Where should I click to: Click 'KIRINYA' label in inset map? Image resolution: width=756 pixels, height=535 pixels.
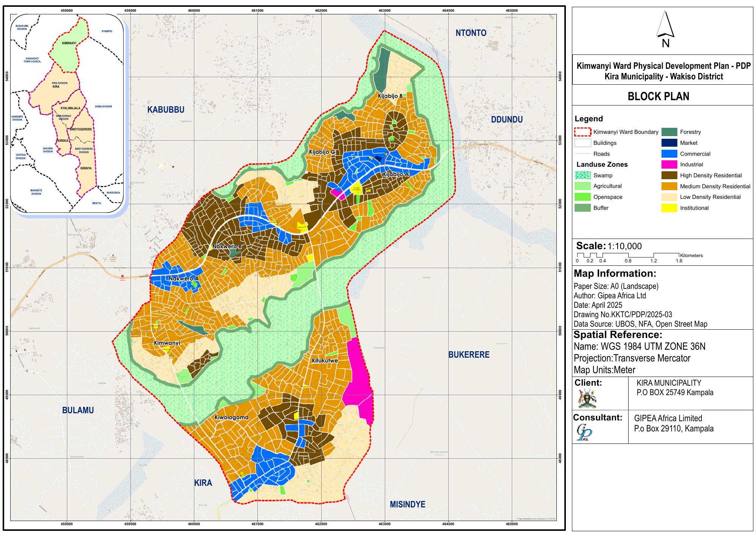coord(86,168)
